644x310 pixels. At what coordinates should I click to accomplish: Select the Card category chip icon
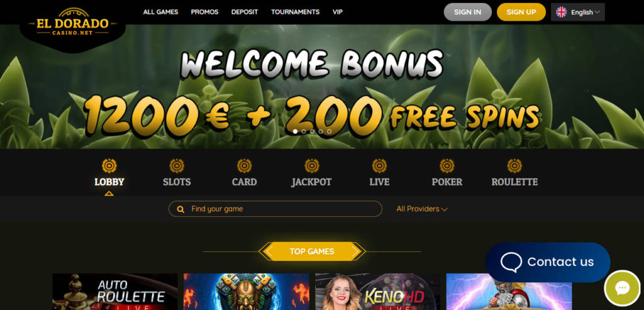pyautogui.click(x=244, y=166)
